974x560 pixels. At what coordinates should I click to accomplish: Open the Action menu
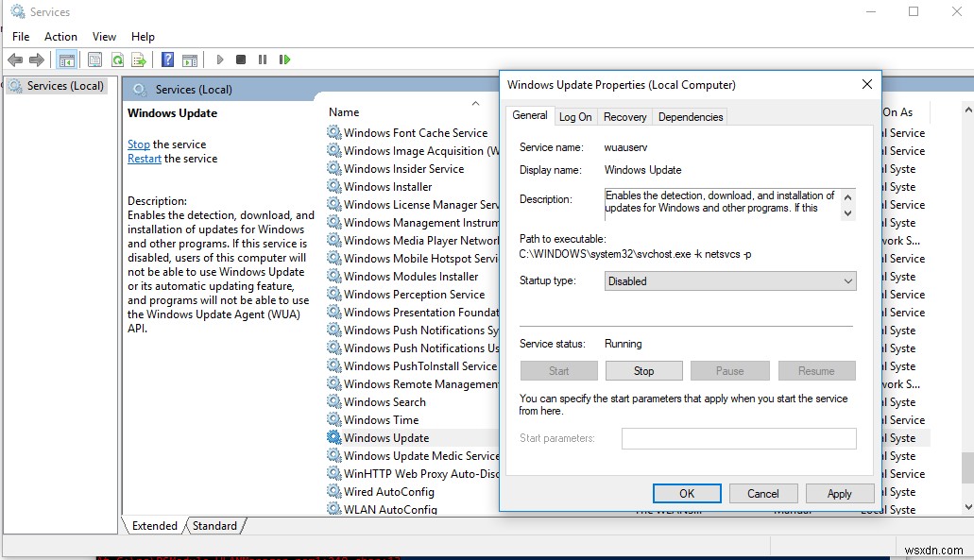point(60,36)
